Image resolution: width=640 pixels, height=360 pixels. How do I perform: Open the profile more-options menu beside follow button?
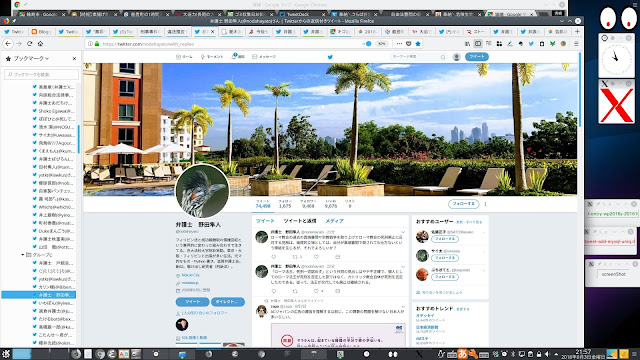tap(485, 204)
